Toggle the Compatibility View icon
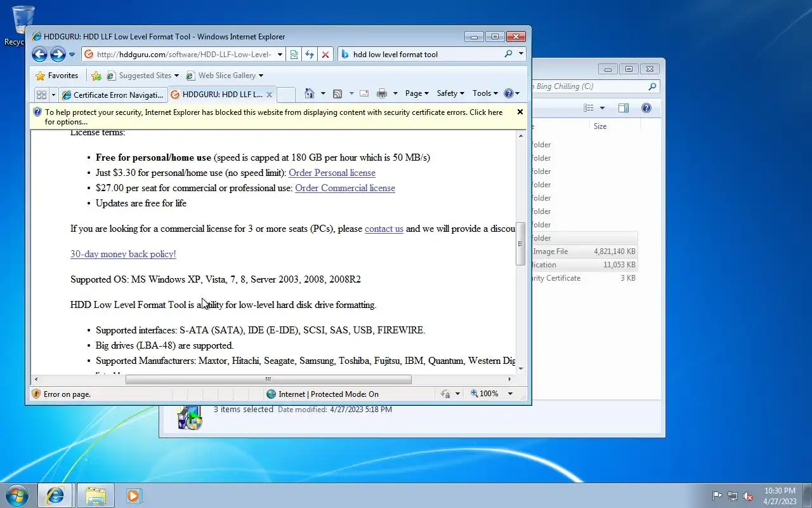 tap(294, 55)
